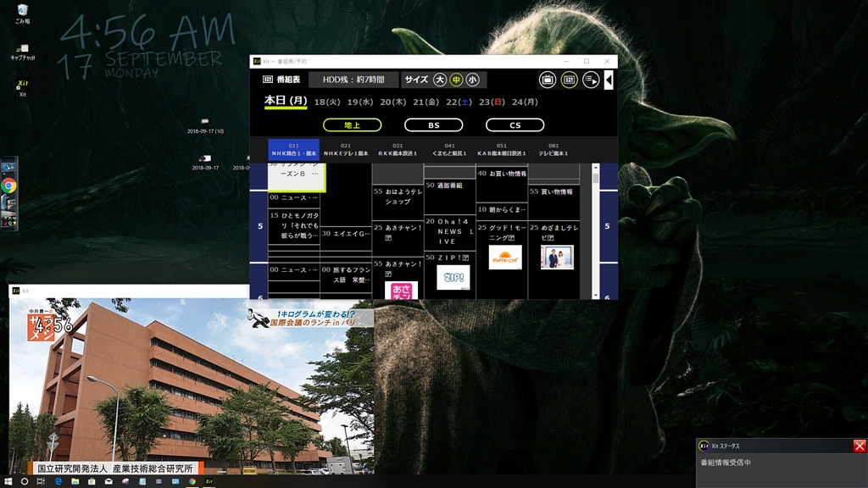Open the ZIP! program thumbnail
The width and height of the screenshot is (868, 488).
click(453, 277)
